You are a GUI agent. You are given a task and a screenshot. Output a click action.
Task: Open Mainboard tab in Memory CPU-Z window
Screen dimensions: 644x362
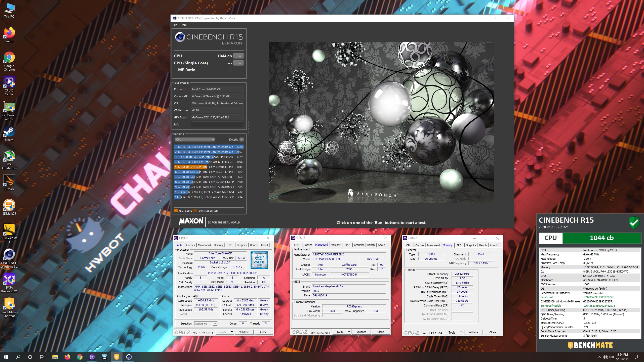[433, 245]
